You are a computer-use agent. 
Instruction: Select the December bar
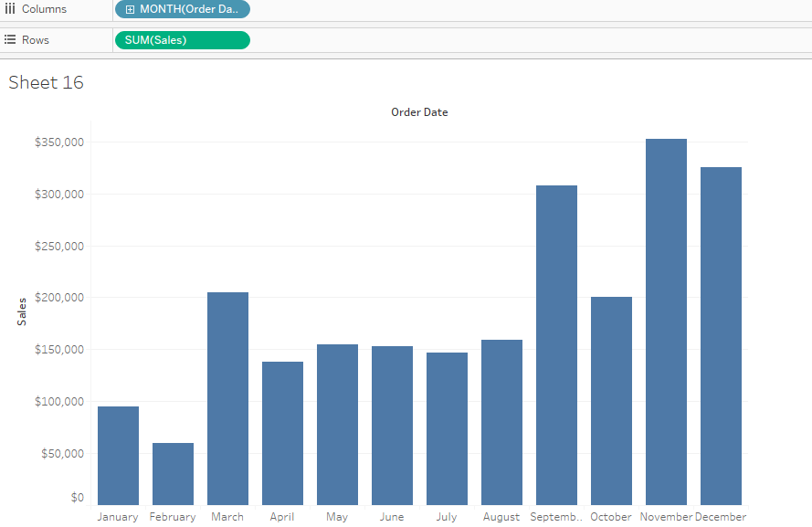tap(721, 336)
